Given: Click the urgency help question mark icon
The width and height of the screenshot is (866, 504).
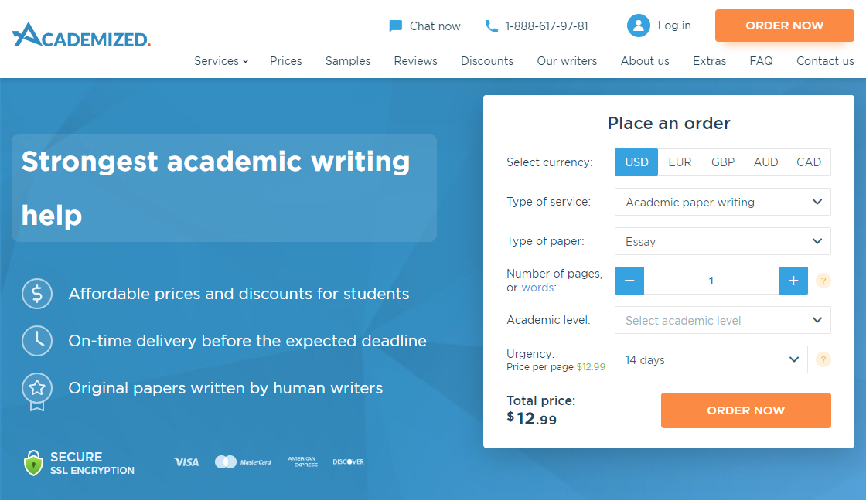Looking at the screenshot, I should point(823,359).
